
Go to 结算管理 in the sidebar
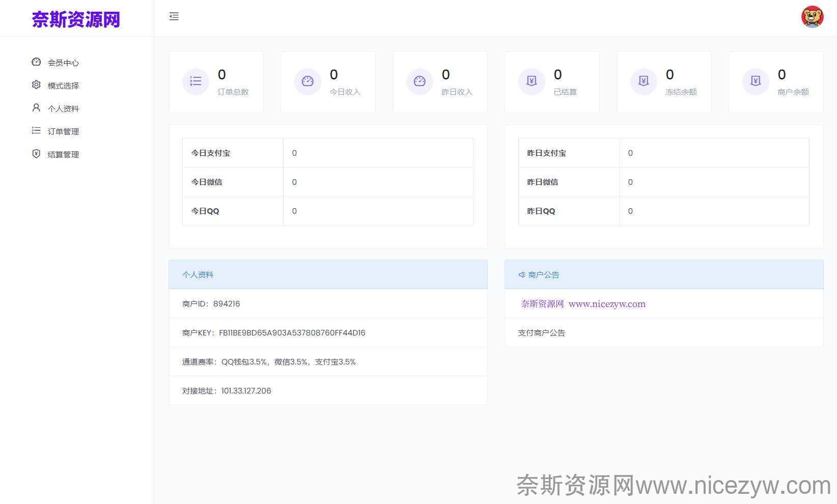pyautogui.click(x=63, y=154)
